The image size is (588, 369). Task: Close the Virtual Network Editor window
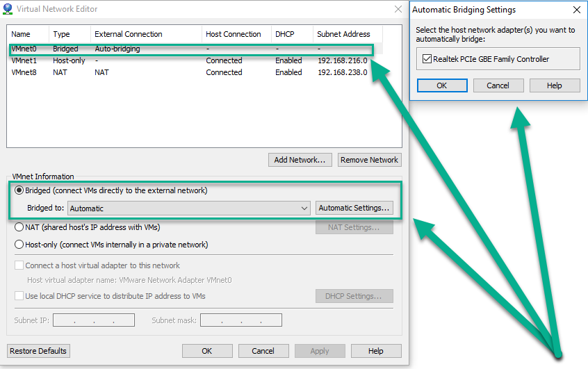pyautogui.click(x=398, y=9)
